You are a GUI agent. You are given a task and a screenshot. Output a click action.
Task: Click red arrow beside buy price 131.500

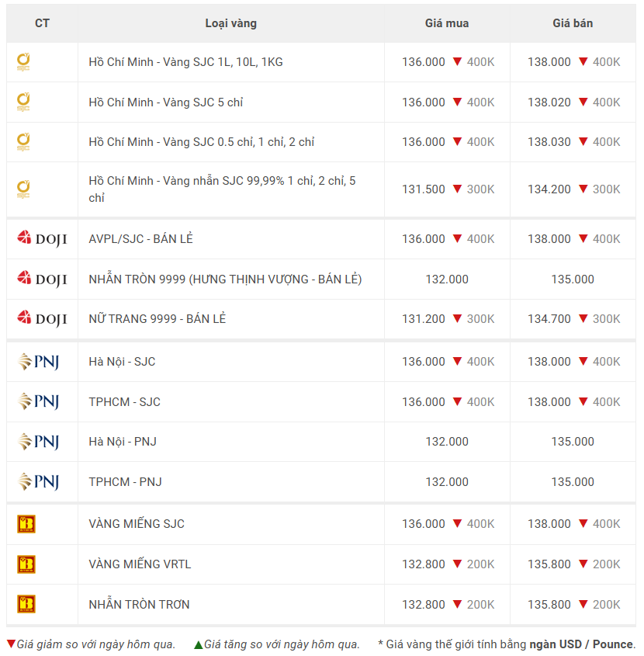[x=457, y=189]
